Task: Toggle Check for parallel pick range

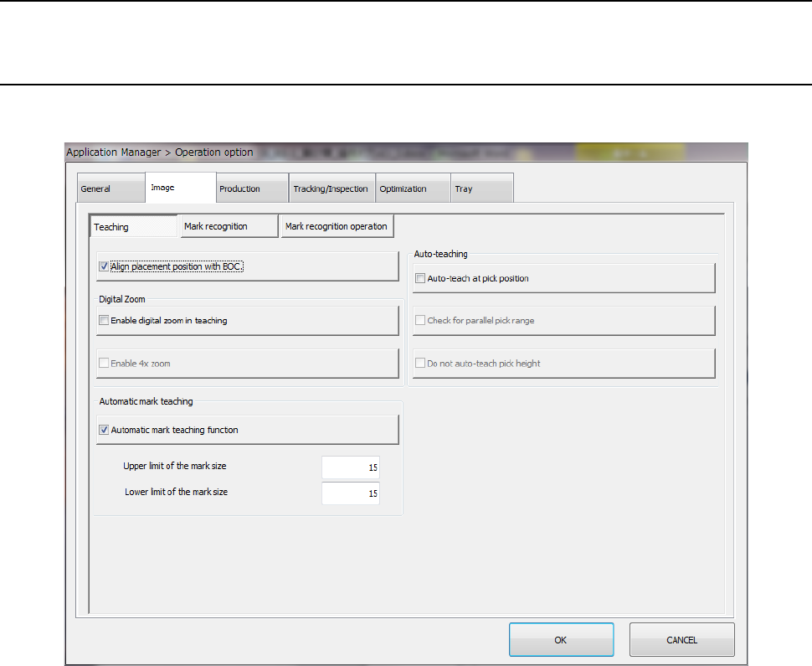Action: (x=420, y=320)
